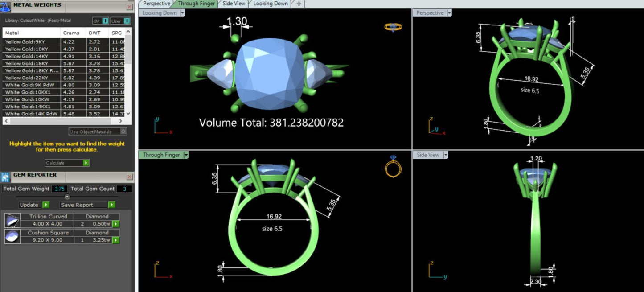Click the green arrow beside Save Report

coord(112,205)
